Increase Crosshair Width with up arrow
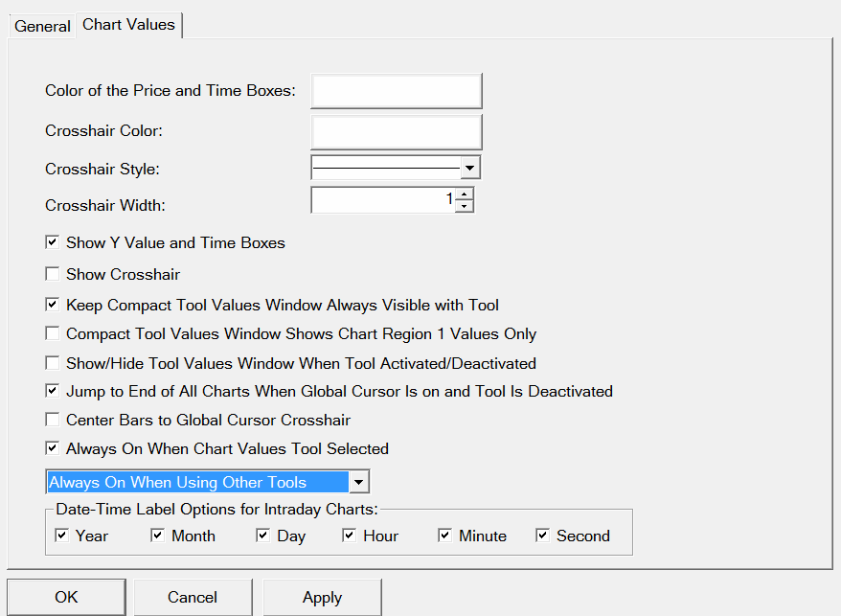Screen dimensions: 841x616 tap(465, 194)
